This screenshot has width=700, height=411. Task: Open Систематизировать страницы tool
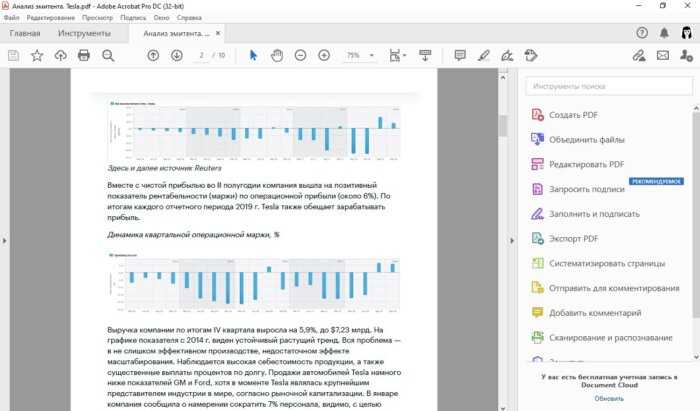click(x=598, y=263)
